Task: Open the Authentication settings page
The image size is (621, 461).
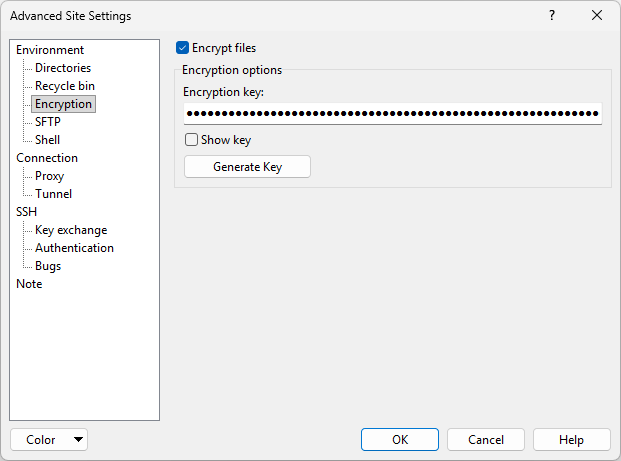Action: [74, 248]
